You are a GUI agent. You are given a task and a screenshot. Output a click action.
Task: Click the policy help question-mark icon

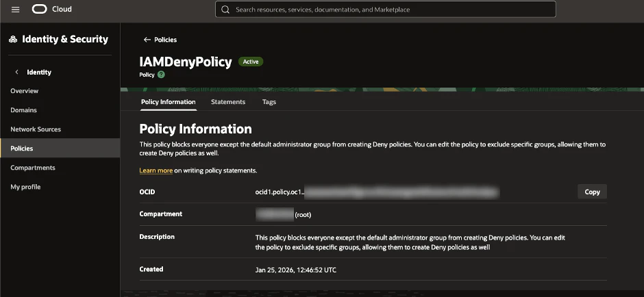[x=161, y=75]
